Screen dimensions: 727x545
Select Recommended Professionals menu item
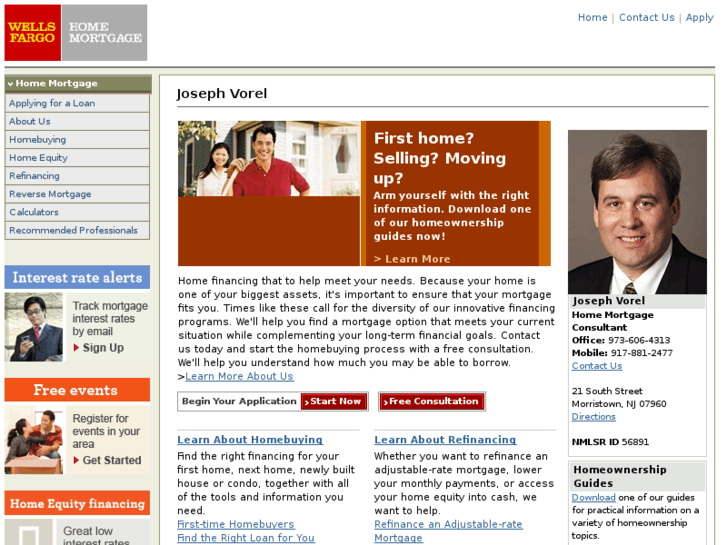point(77,230)
